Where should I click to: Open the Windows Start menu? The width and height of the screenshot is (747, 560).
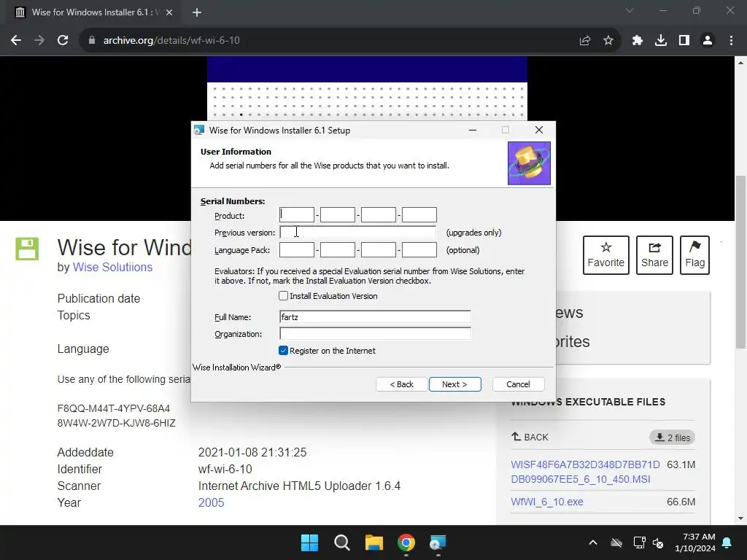tap(309, 542)
